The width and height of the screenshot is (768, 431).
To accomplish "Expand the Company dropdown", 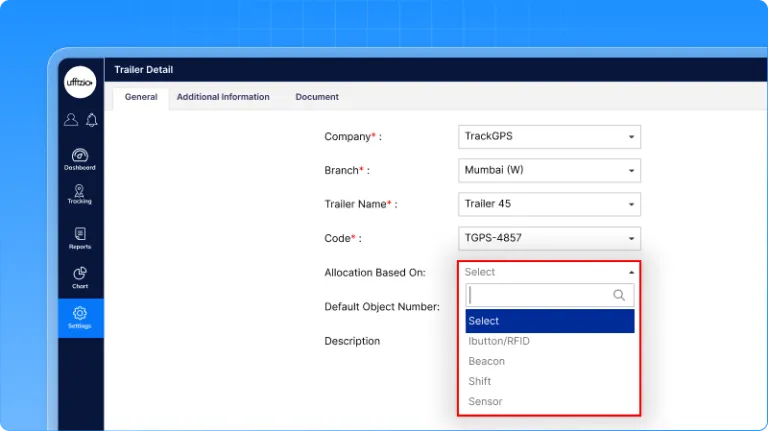I will tap(549, 137).
